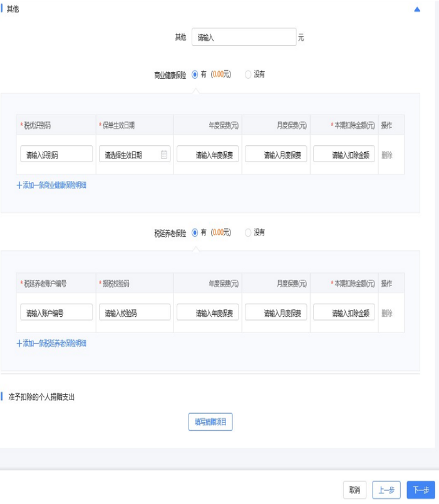Click health insurance 本期扣除金额 input field

pos(344,155)
